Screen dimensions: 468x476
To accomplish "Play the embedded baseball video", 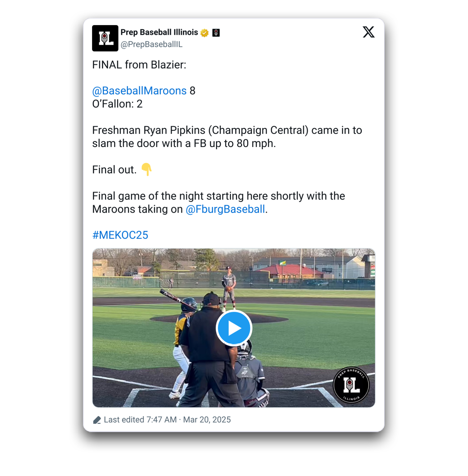I will pyautogui.click(x=234, y=328).
